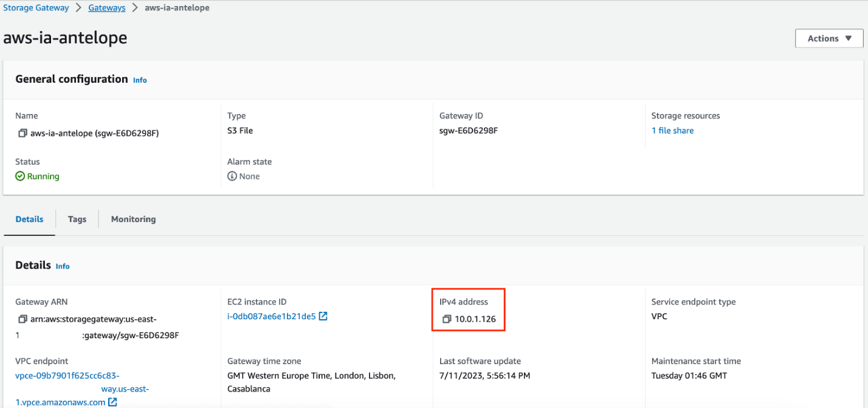Screen dimensions: 868x408
Task: Switch to the Tags tab
Action: [77, 219]
